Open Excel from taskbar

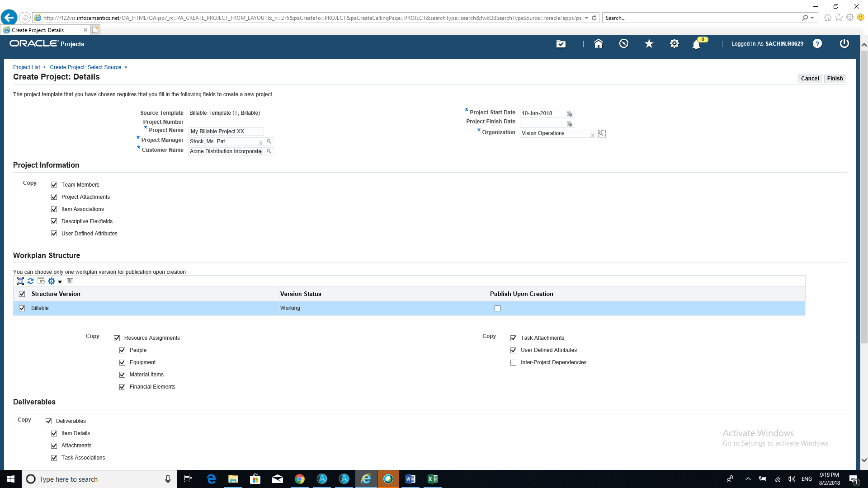[433, 479]
